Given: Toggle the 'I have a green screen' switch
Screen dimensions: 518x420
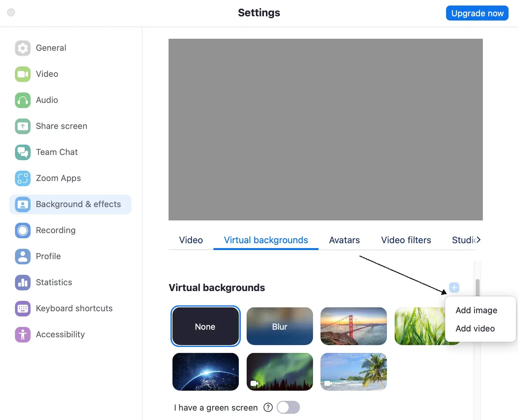Looking at the screenshot, I should click(x=288, y=407).
